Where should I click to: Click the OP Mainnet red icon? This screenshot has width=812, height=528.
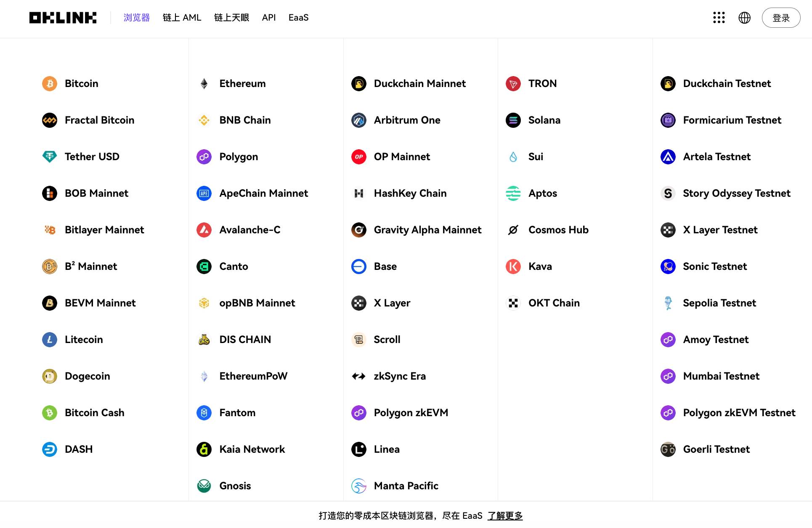pyautogui.click(x=359, y=157)
